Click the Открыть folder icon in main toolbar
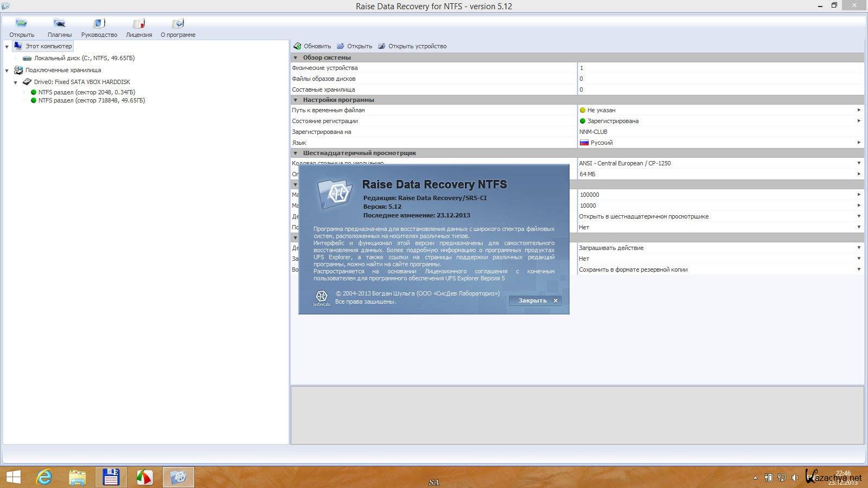 21,24
